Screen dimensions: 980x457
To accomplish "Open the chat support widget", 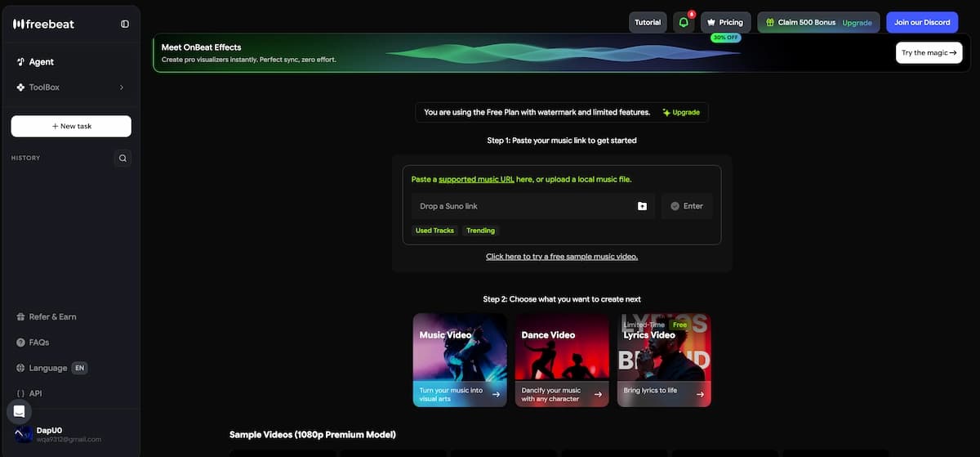I will (x=20, y=411).
